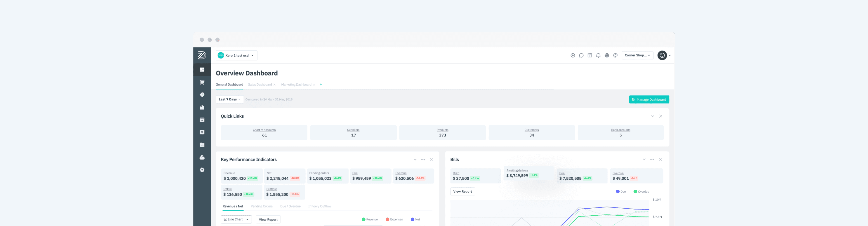The height and width of the screenshot is (226, 868).
Task: Open the dashboard grid icon in sidebar
Action: tap(202, 70)
